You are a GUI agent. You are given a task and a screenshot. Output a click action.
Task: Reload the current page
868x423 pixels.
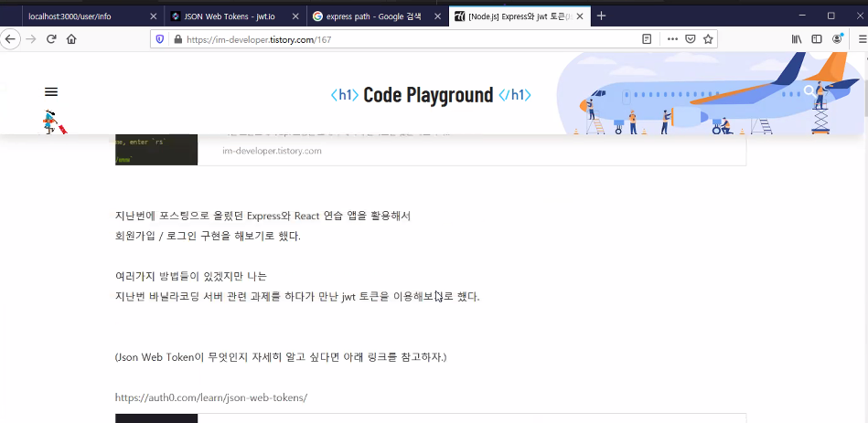point(51,39)
